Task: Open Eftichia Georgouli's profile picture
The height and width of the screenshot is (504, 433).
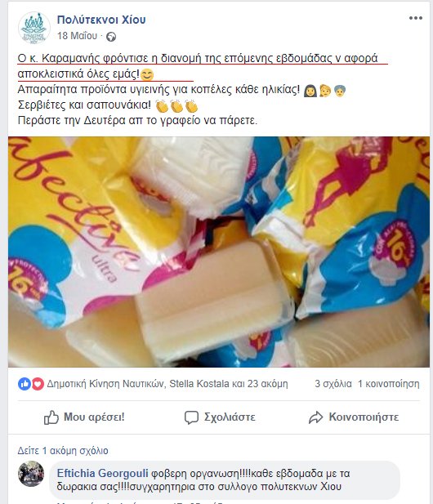Action: 31,474
